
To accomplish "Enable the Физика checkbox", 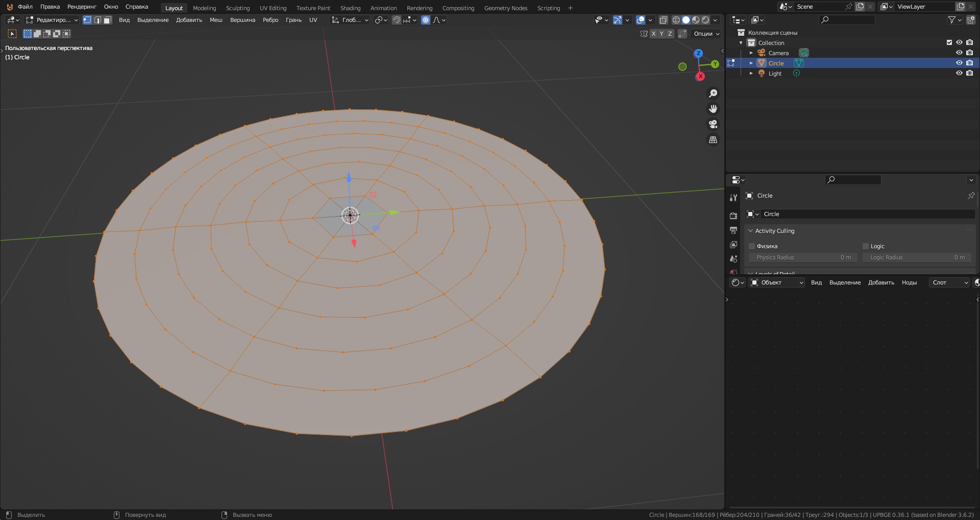I will pos(752,246).
